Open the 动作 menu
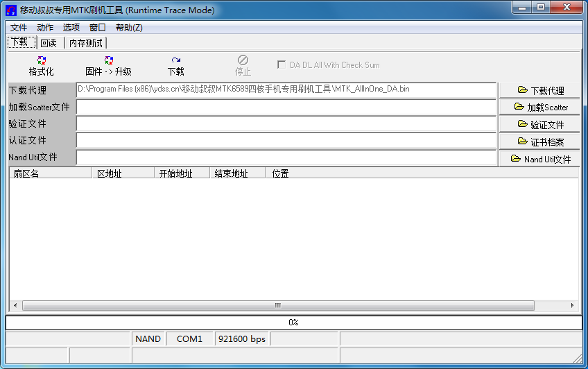 tap(45, 28)
